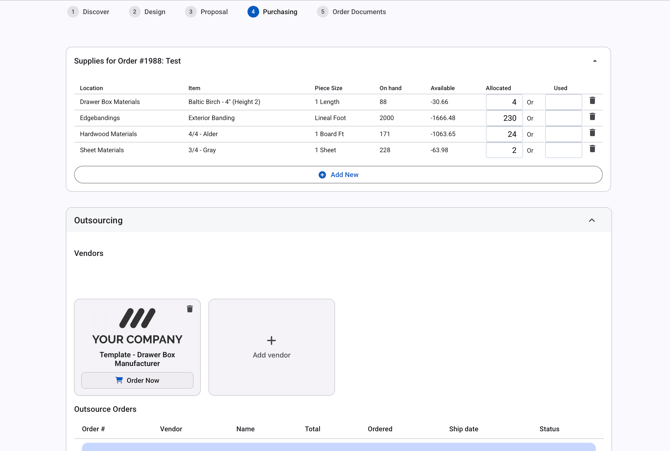Open the Proposal step

point(207,12)
